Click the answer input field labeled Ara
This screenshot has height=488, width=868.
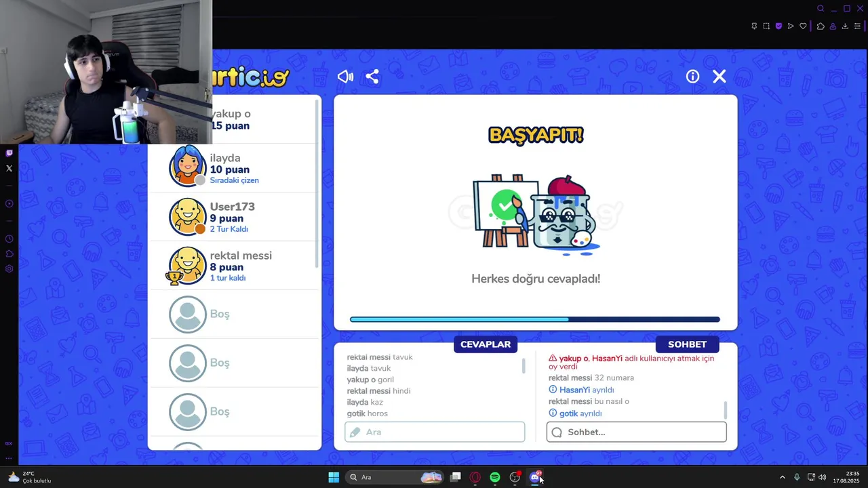(435, 432)
